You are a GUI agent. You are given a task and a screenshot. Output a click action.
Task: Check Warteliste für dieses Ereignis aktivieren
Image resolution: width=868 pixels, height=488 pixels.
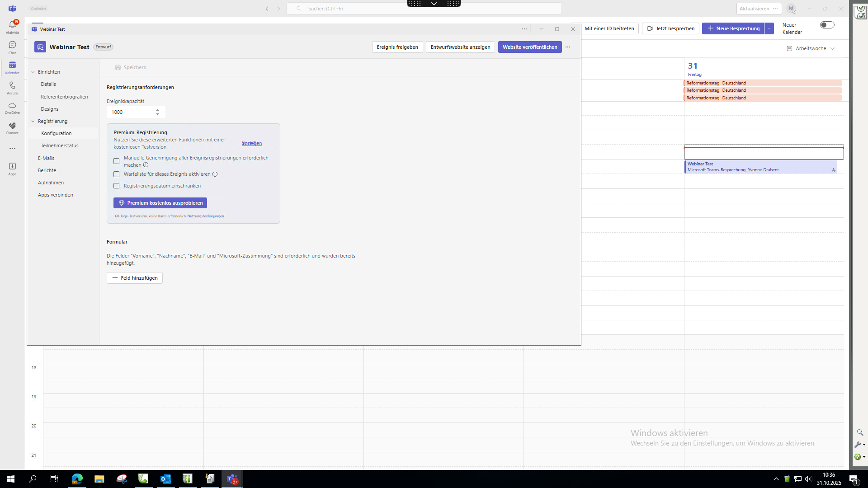click(x=117, y=174)
